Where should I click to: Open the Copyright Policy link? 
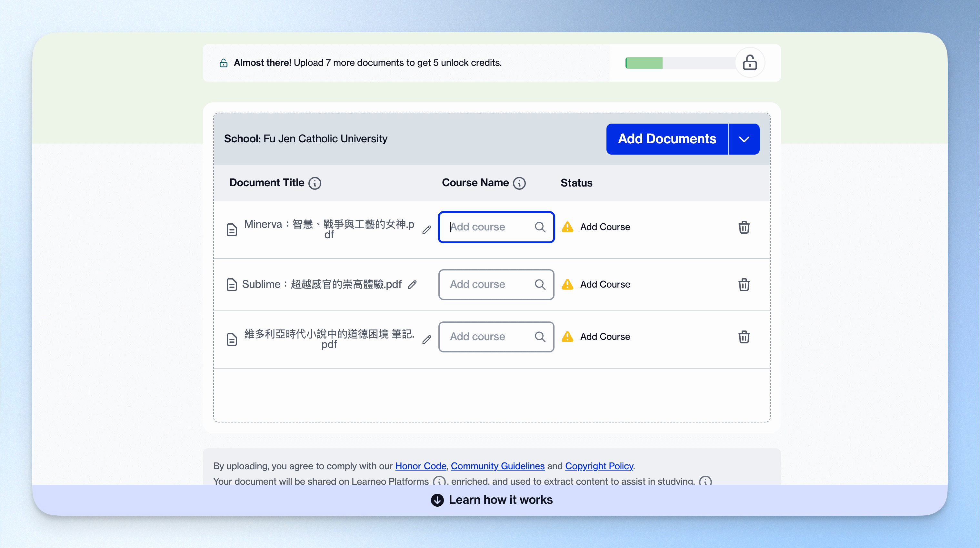tap(599, 466)
